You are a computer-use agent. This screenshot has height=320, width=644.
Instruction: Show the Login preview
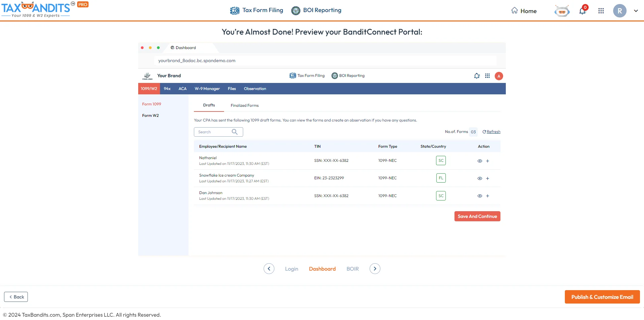(291, 269)
